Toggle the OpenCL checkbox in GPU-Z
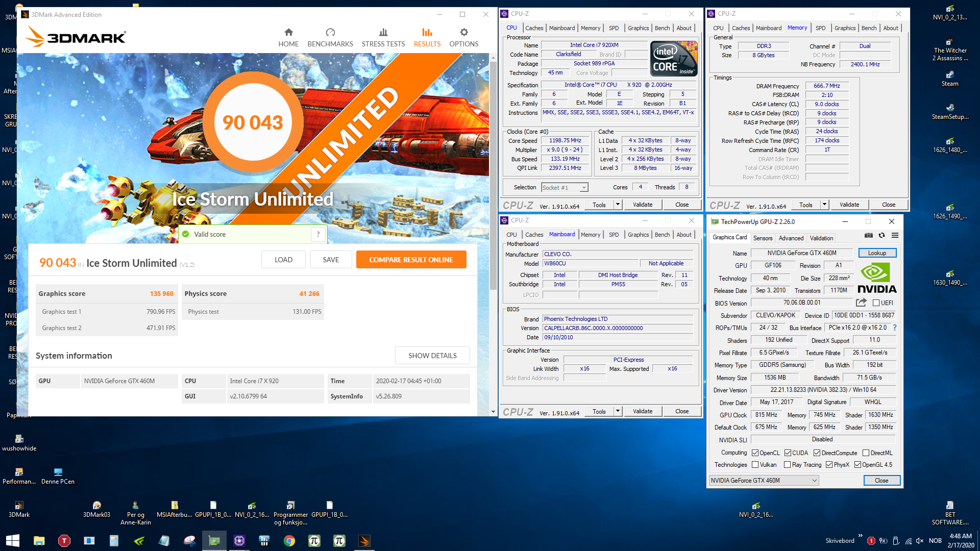The image size is (980, 551). (x=755, y=453)
